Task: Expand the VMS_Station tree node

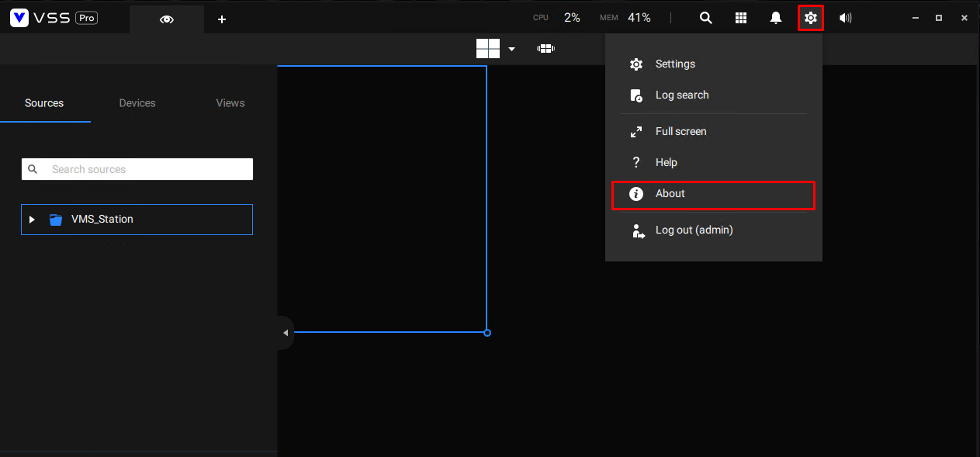Action: click(x=31, y=219)
